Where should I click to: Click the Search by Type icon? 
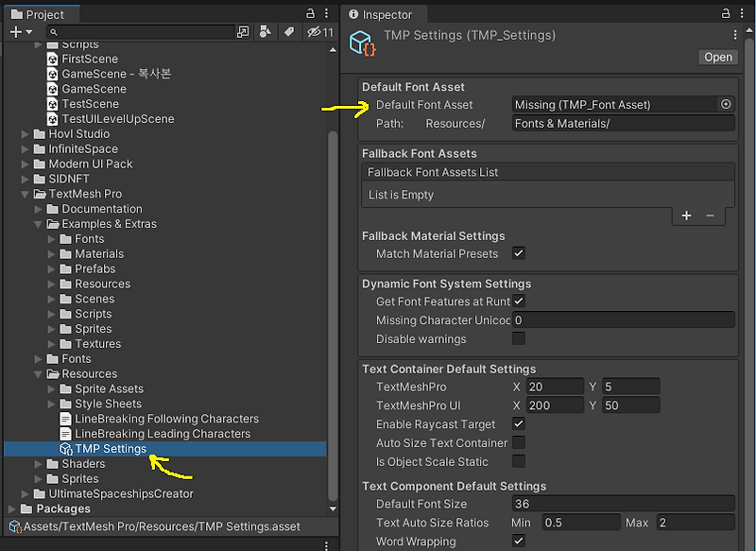click(266, 32)
